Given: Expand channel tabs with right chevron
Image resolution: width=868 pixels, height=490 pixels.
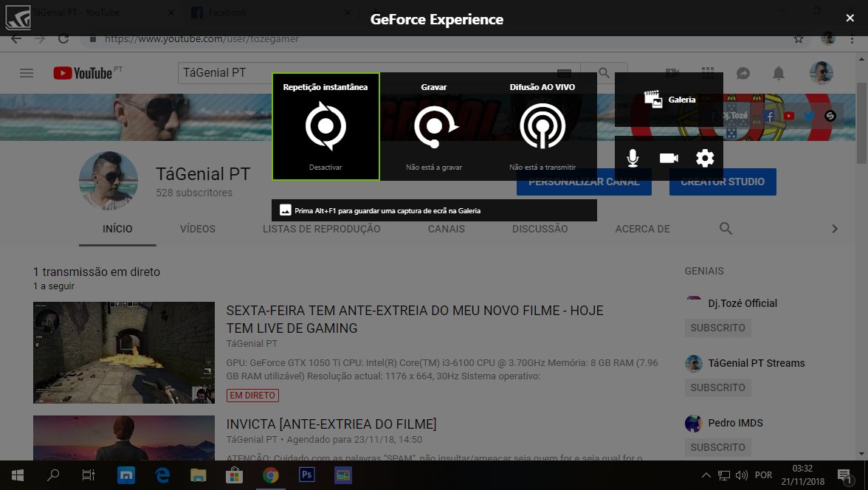Looking at the screenshot, I should point(834,229).
